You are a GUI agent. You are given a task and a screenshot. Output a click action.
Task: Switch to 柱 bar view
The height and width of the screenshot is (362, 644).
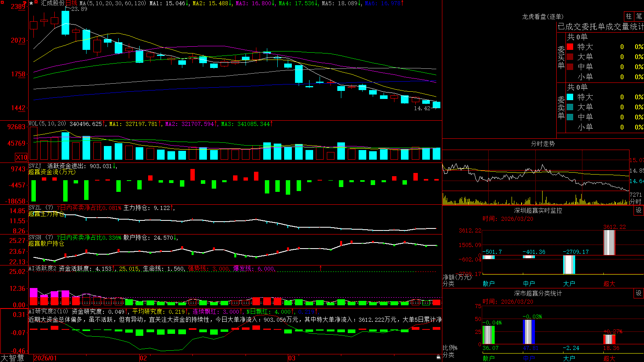pos(629,16)
